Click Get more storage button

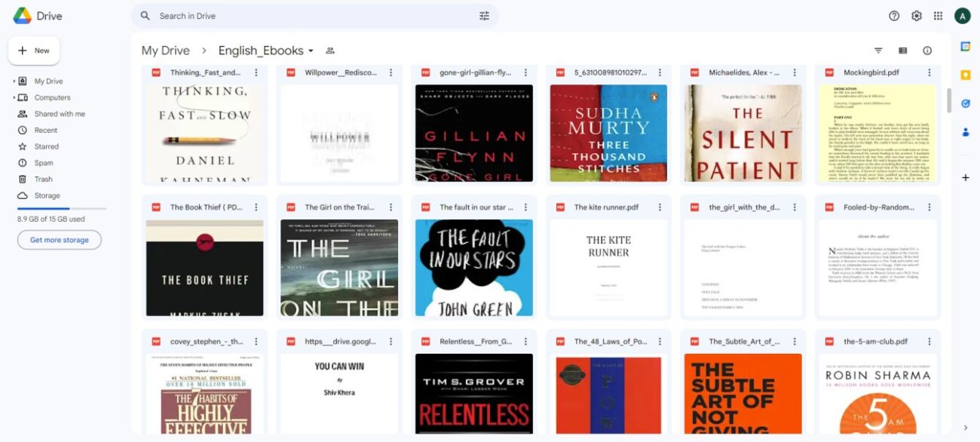tap(60, 240)
